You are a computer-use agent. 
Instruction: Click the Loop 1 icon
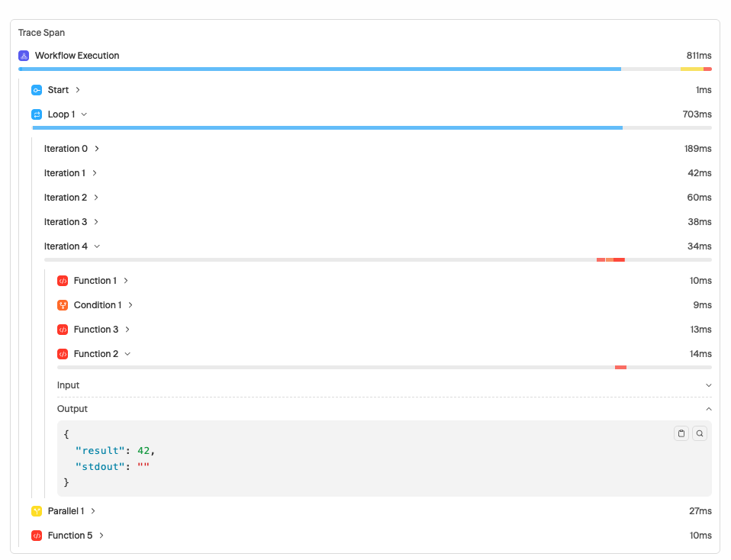37,114
